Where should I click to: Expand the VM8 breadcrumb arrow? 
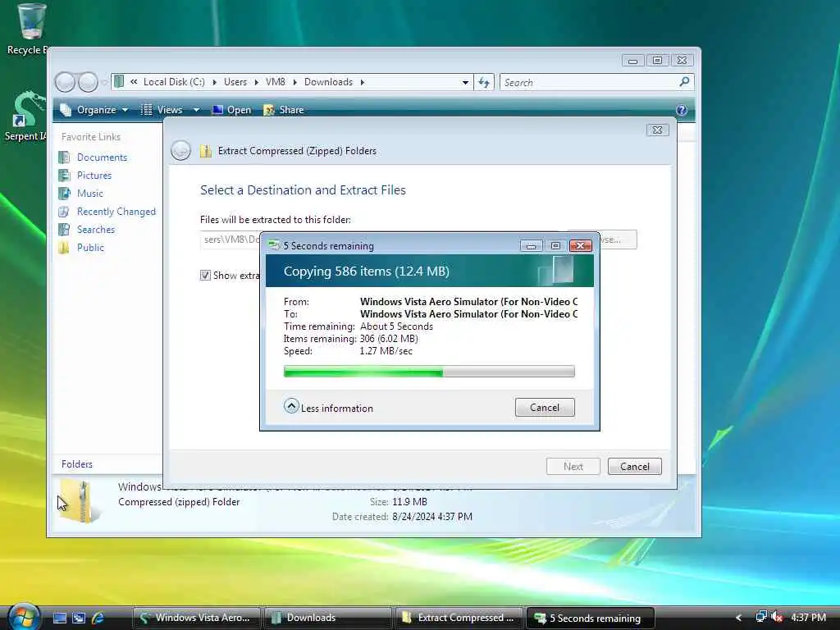(x=294, y=82)
